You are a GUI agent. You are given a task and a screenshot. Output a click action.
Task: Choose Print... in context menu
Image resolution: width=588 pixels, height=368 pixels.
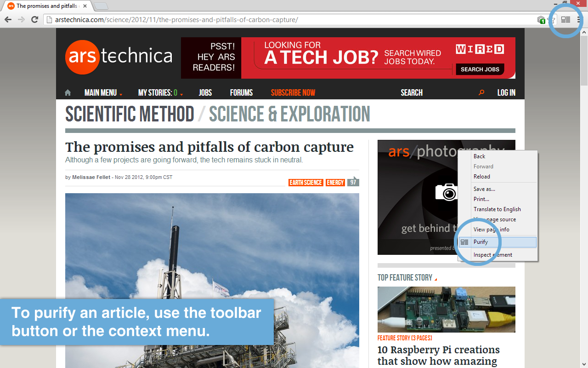(x=498, y=199)
